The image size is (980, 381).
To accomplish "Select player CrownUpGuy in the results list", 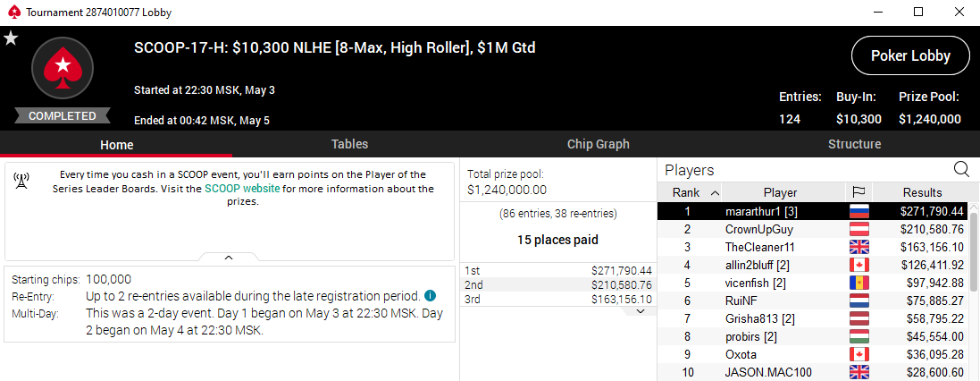I will 758,230.
